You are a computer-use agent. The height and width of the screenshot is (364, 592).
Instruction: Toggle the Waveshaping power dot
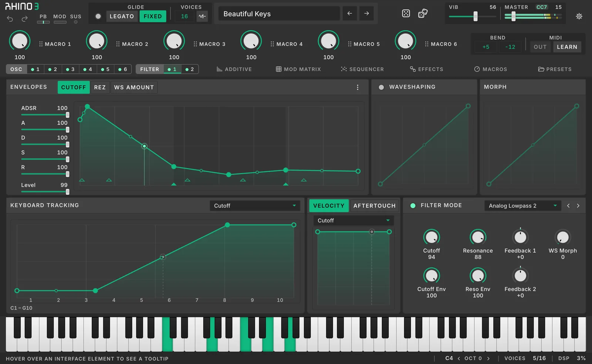pyautogui.click(x=381, y=87)
